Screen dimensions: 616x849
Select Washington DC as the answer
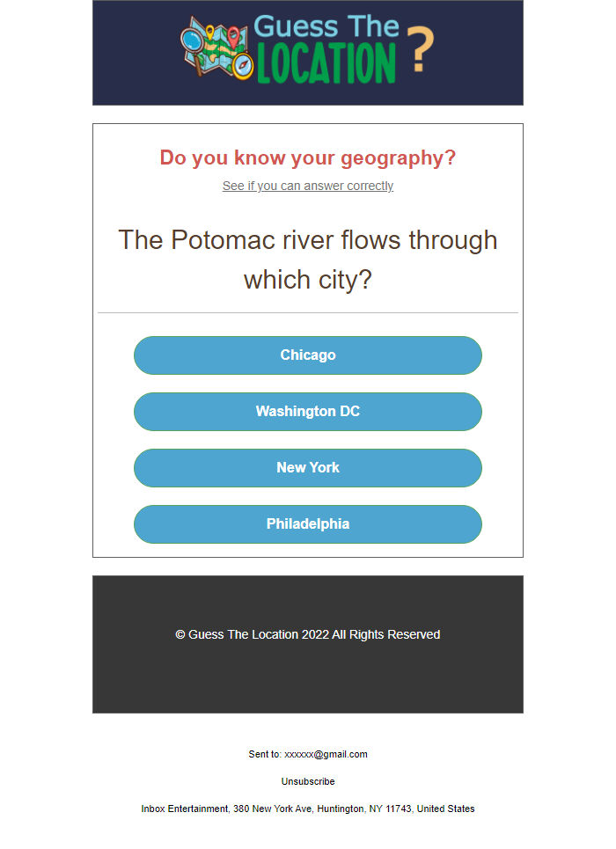(x=308, y=412)
